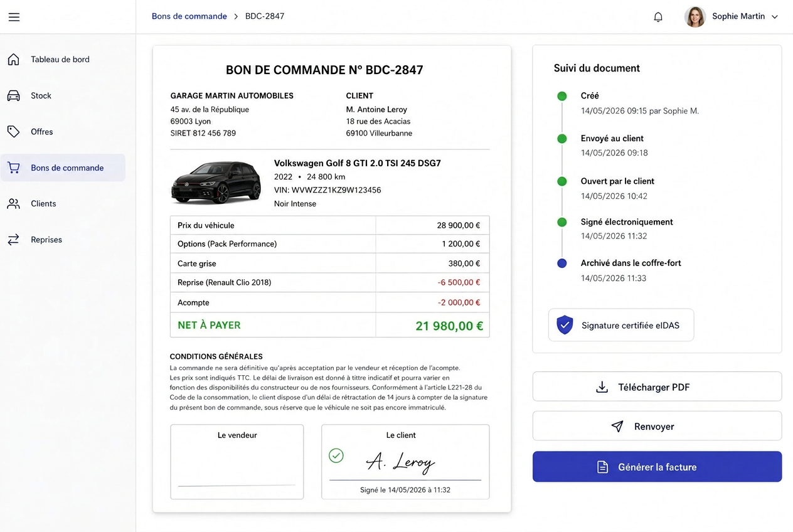Click Signé le 14/05/2026 à 11:32 text
Screen dimensions: 793x532
click(x=405, y=490)
